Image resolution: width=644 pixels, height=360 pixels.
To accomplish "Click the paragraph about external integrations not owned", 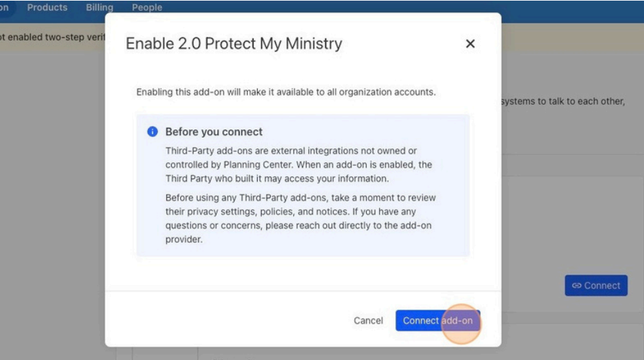I will tap(298, 165).
